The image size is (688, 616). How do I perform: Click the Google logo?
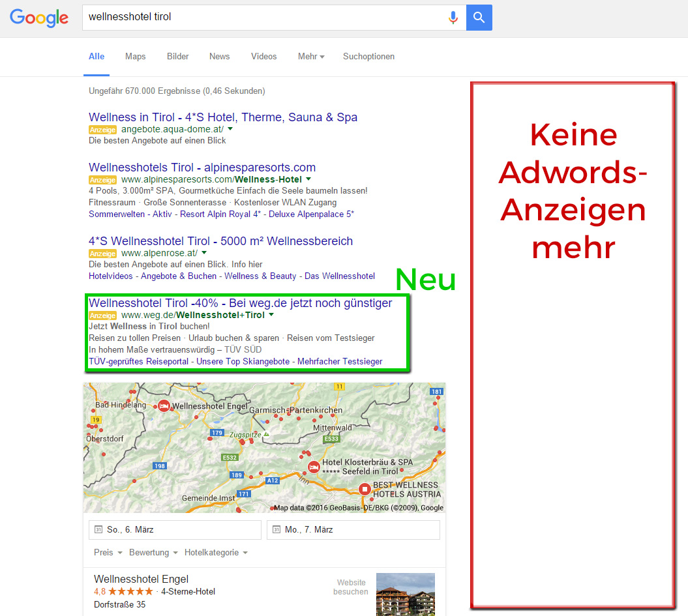coord(39,18)
